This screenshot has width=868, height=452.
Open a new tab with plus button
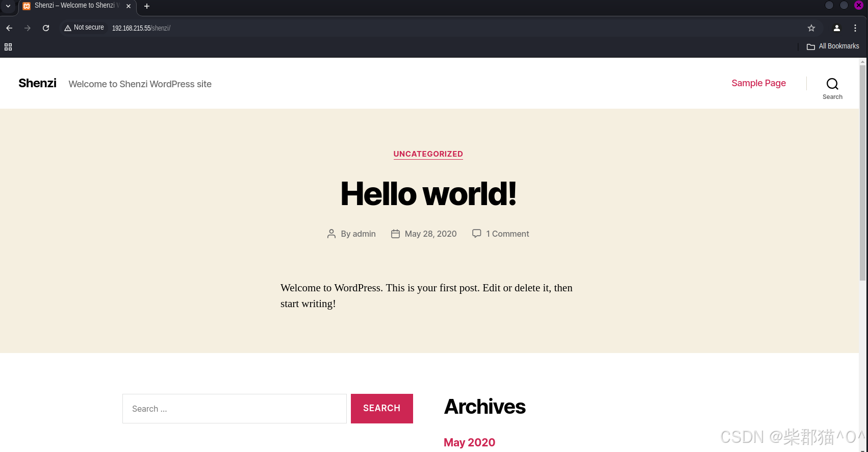(x=147, y=6)
